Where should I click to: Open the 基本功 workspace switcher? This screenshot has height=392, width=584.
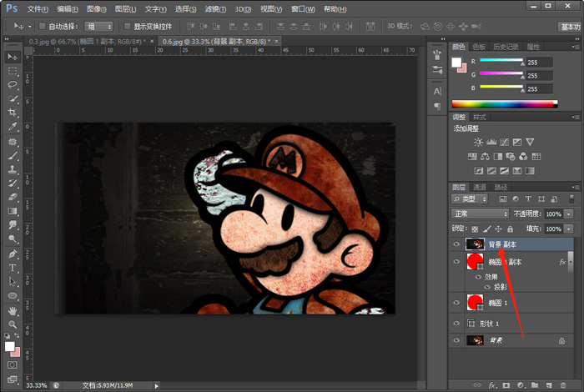pos(570,27)
